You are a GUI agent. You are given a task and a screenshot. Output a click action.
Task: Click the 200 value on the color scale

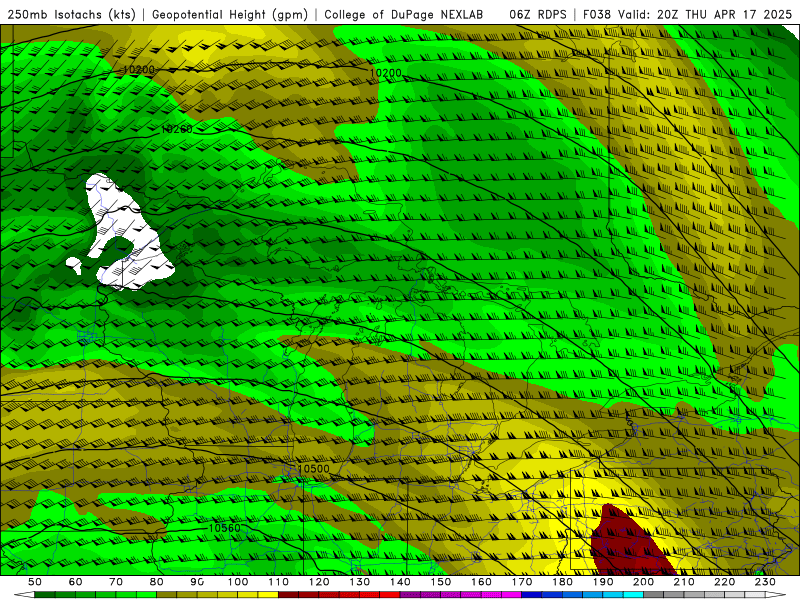tap(643, 582)
